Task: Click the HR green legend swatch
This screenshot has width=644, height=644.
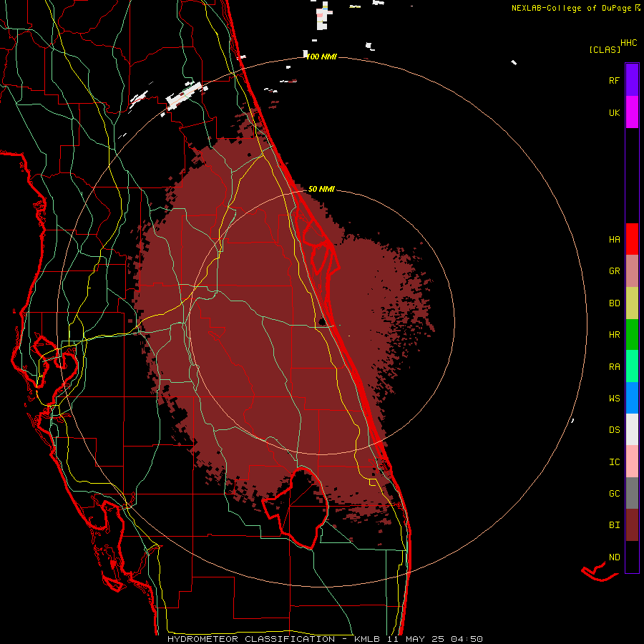Action: point(632,335)
